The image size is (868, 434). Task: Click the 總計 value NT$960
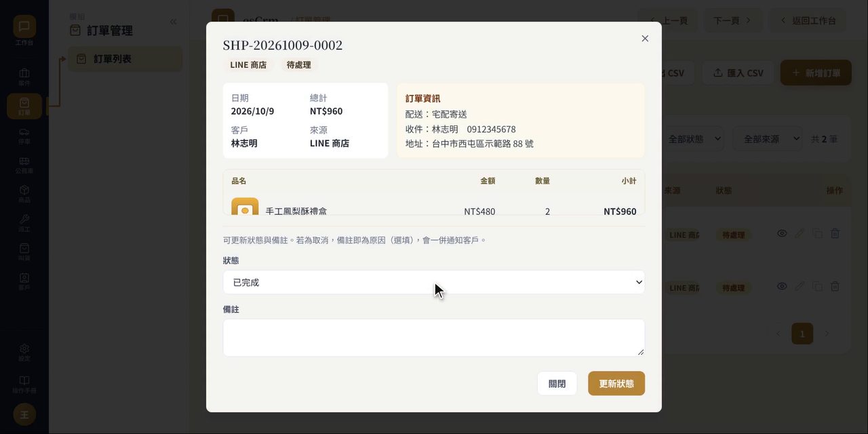326,111
